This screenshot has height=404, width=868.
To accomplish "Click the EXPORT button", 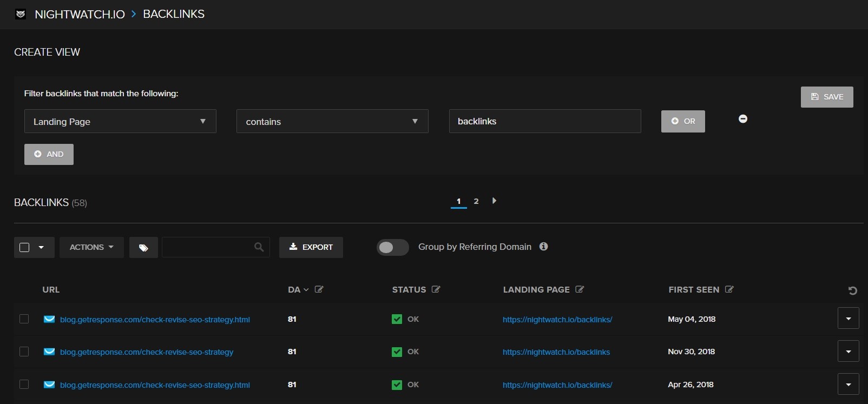I will pyautogui.click(x=311, y=247).
